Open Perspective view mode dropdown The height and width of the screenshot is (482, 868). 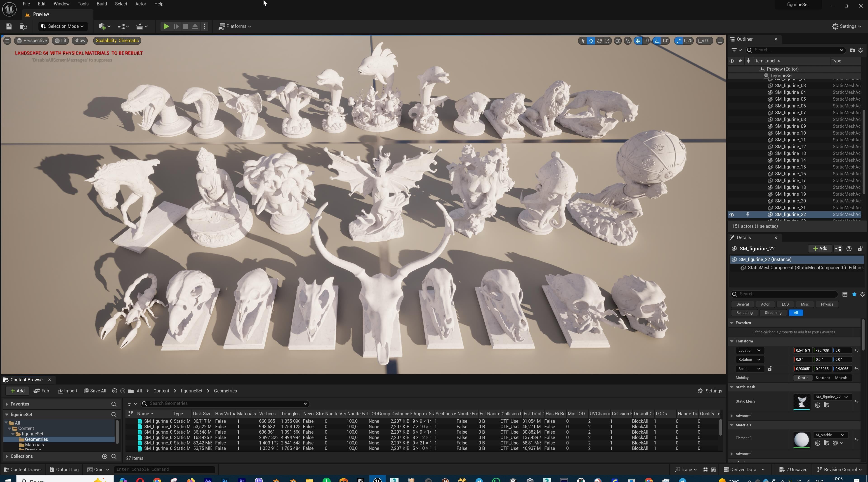coord(32,41)
